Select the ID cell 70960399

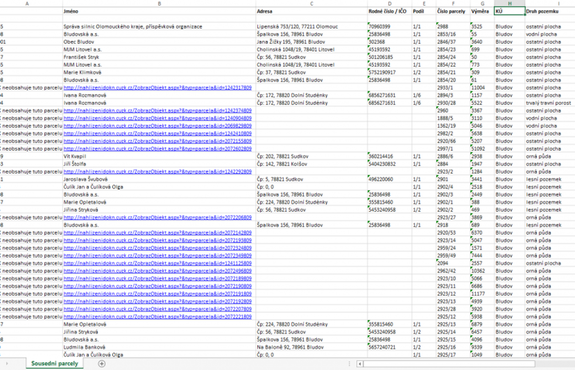tap(389, 27)
